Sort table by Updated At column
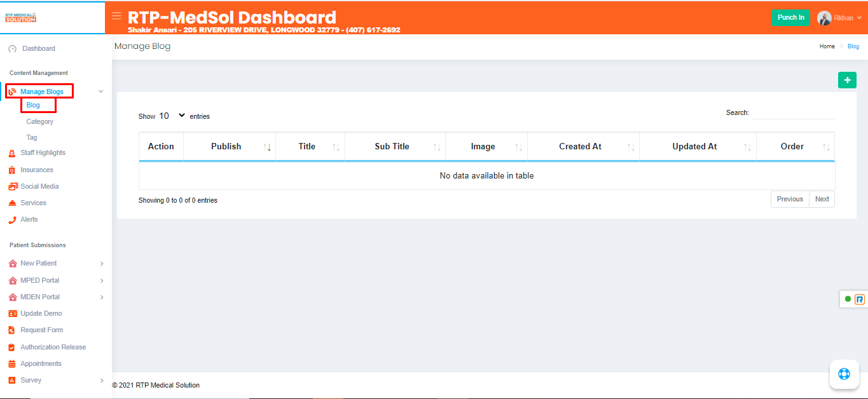The width and height of the screenshot is (868, 399). click(698, 147)
